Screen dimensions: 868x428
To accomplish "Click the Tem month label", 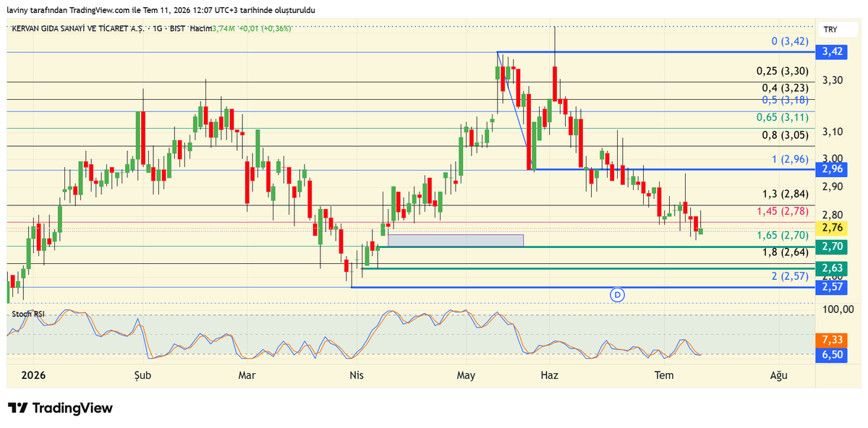I will [663, 374].
